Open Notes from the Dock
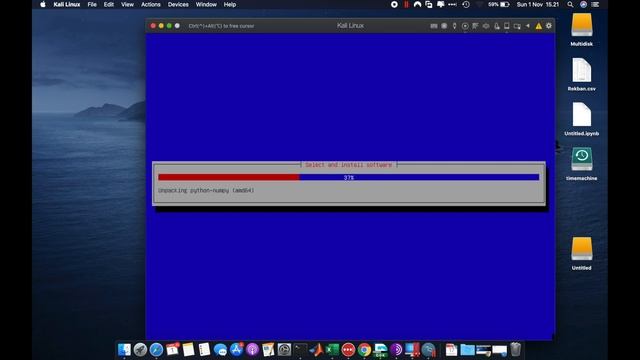Image resolution: width=640 pixels, height=360 pixels. 188,349
